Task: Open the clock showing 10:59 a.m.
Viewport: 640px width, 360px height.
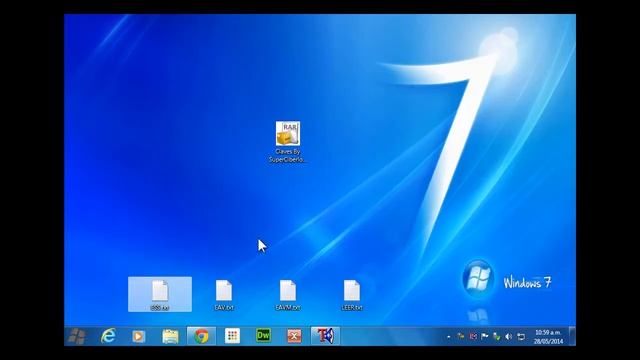Action: tap(548, 337)
